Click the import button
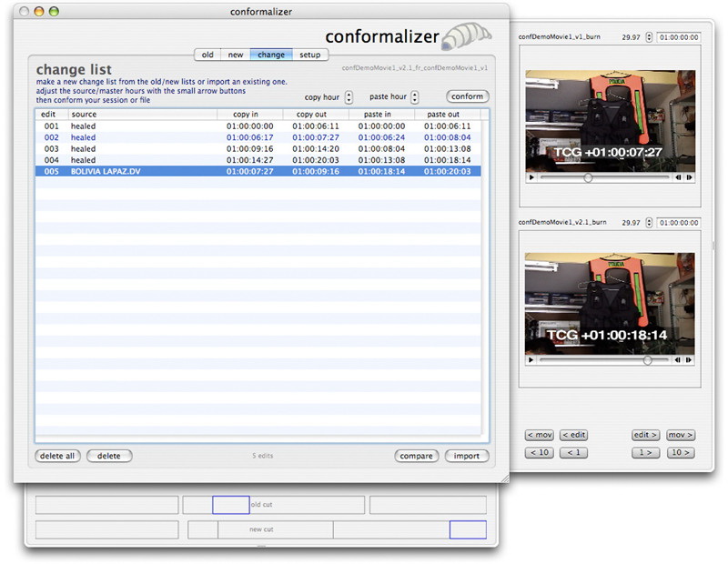 (x=466, y=456)
